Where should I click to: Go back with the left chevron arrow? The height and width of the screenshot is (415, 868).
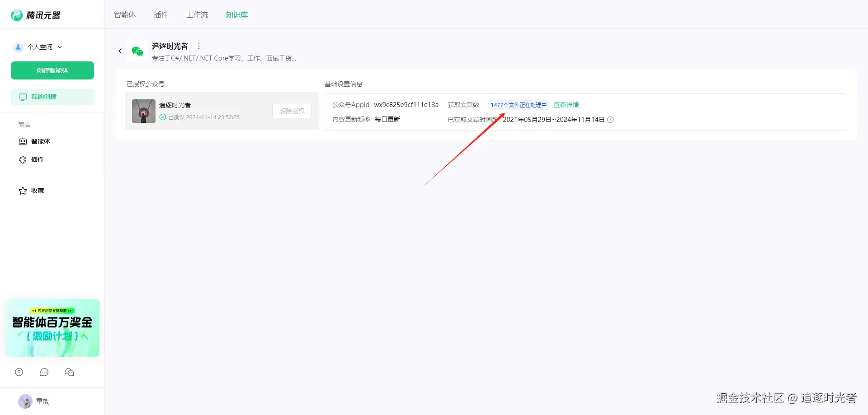coord(120,51)
